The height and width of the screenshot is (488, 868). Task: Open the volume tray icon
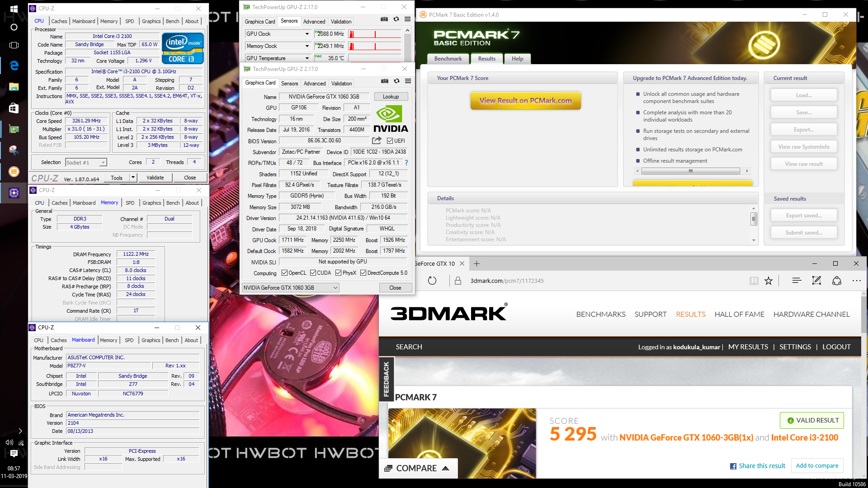pyautogui.click(x=9, y=442)
